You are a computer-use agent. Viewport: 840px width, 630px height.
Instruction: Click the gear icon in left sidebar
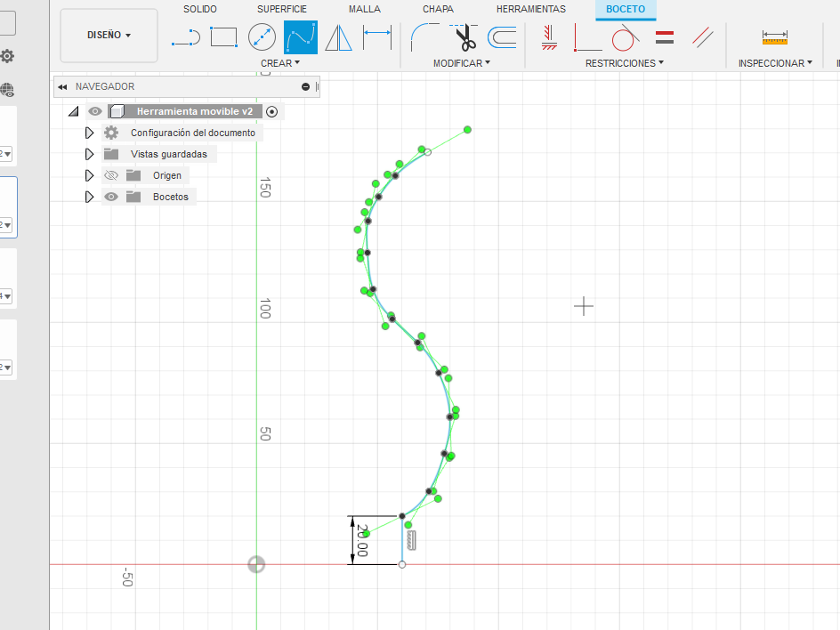pyautogui.click(x=7, y=56)
